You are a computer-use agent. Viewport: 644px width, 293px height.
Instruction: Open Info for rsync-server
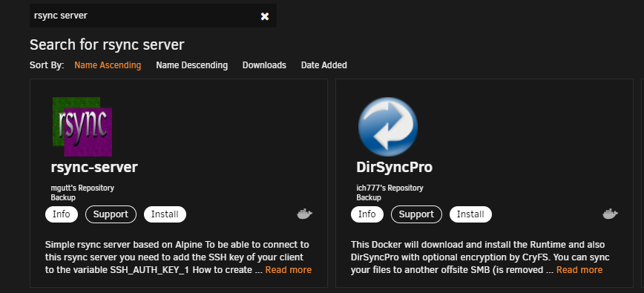pos(61,214)
